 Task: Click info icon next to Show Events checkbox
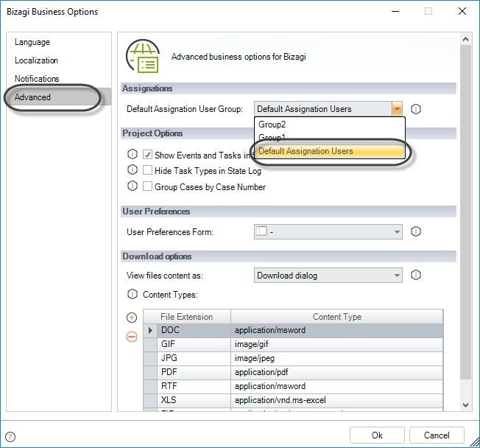click(x=133, y=154)
